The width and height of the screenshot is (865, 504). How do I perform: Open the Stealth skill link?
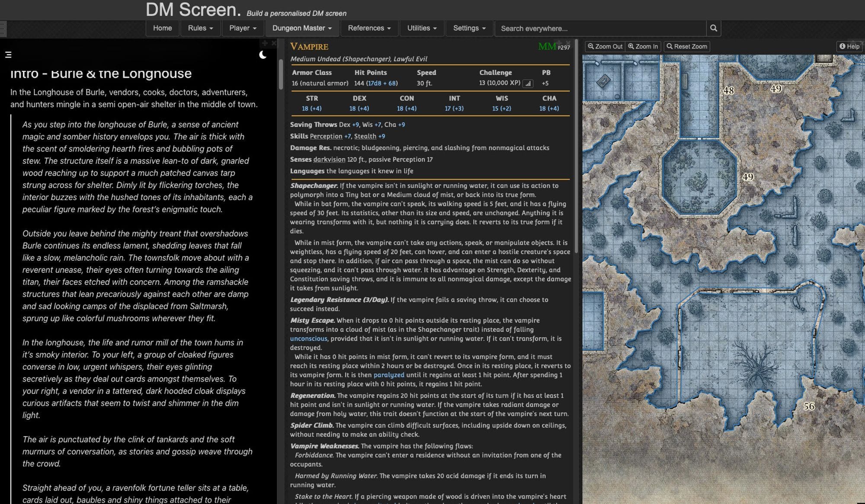click(365, 136)
